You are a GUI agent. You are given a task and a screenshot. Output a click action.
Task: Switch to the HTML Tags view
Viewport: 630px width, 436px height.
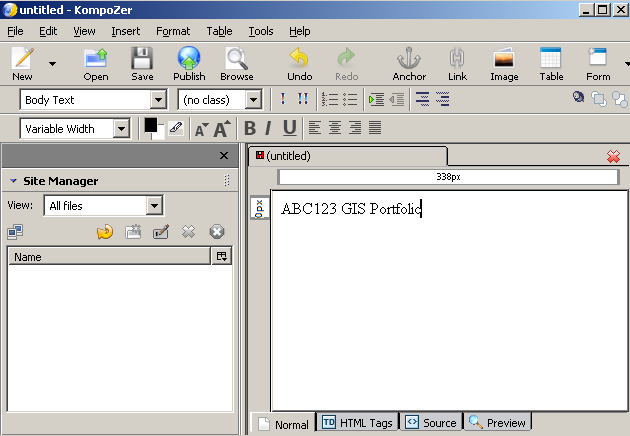tap(357, 423)
